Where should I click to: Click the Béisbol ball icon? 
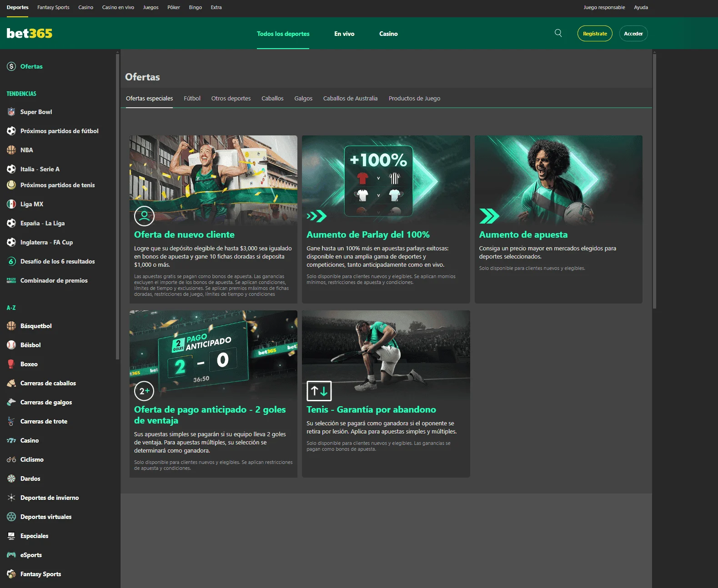pos(11,345)
